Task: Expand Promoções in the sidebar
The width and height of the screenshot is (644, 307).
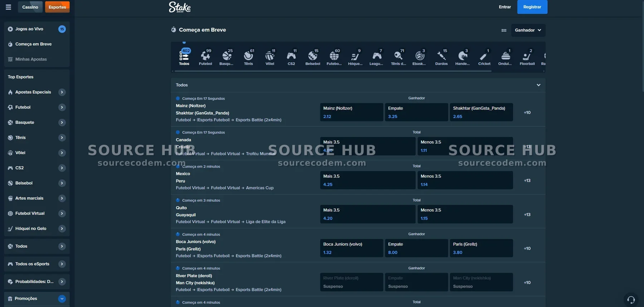Action: pos(62,299)
